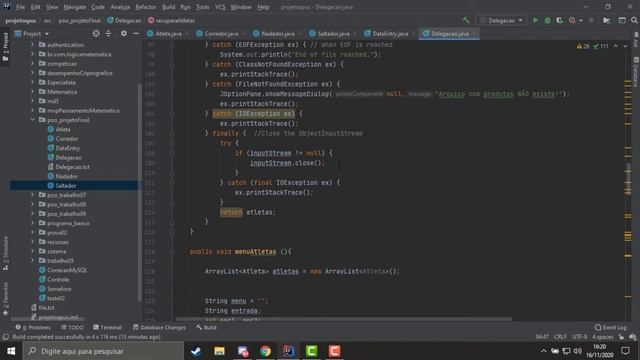
Task: Open File Explorer from the taskbar
Action: (219, 351)
